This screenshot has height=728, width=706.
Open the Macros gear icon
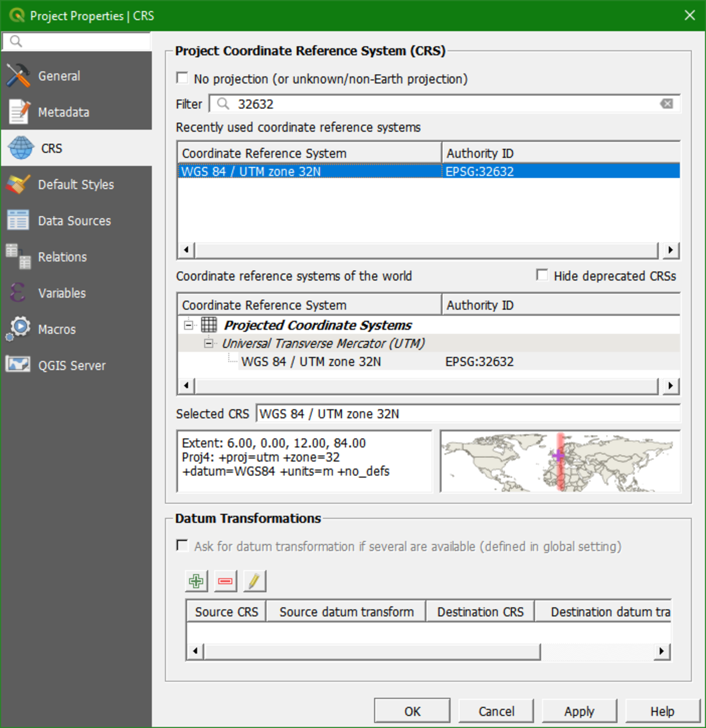[18, 329]
